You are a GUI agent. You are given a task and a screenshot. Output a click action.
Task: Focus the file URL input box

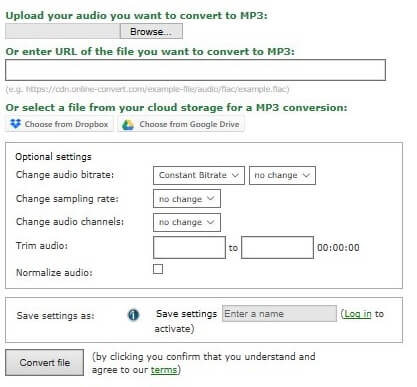tap(195, 70)
